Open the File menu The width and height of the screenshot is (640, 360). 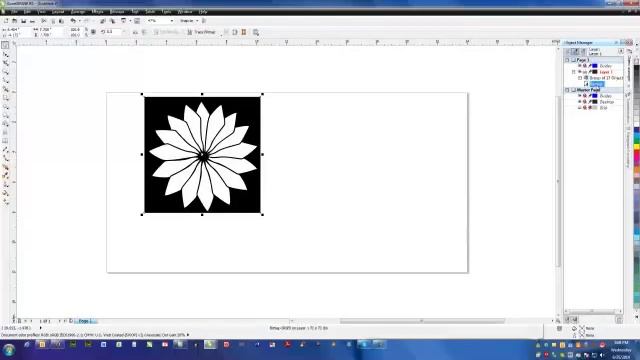point(14,12)
